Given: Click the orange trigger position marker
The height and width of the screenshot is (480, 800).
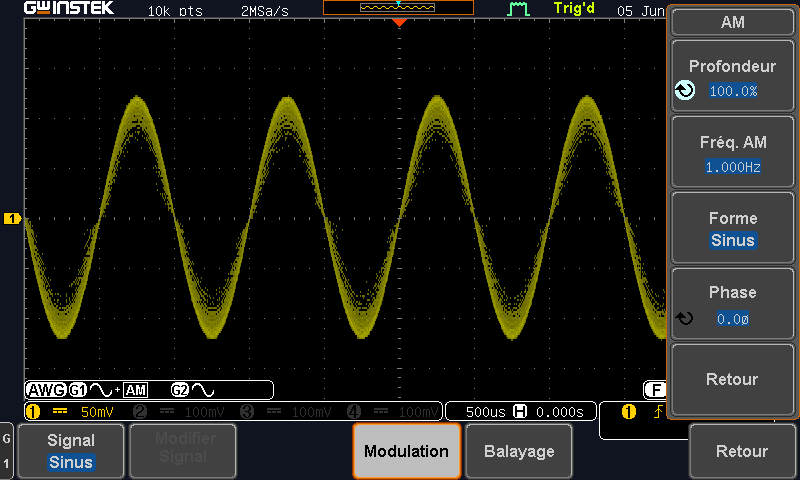Looking at the screenshot, I should 399,22.
